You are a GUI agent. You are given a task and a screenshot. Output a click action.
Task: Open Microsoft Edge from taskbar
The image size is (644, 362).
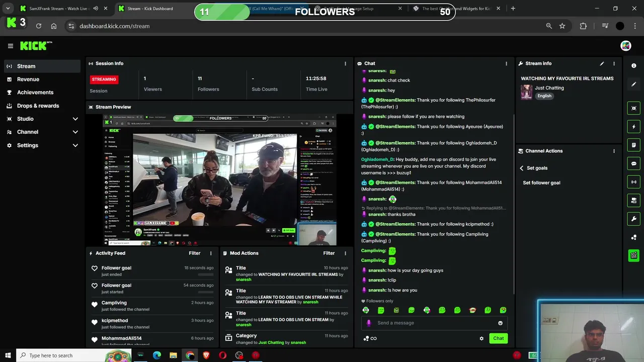[x=157, y=355]
